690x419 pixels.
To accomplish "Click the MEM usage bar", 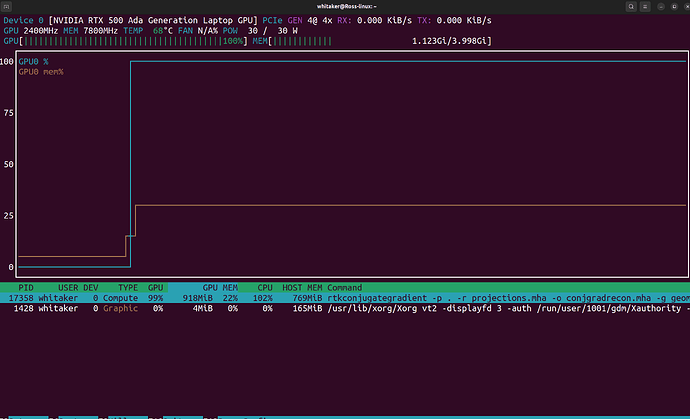I will click(x=372, y=41).
